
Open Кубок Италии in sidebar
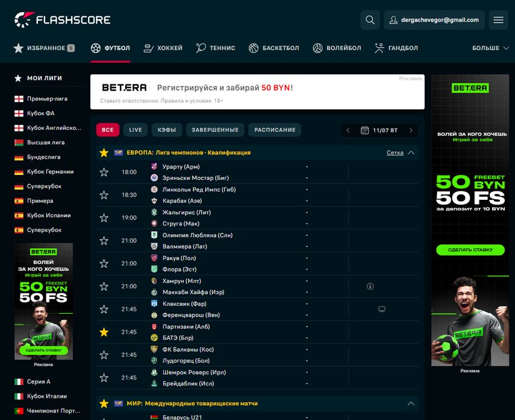pyautogui.click(x=46, y=396)
